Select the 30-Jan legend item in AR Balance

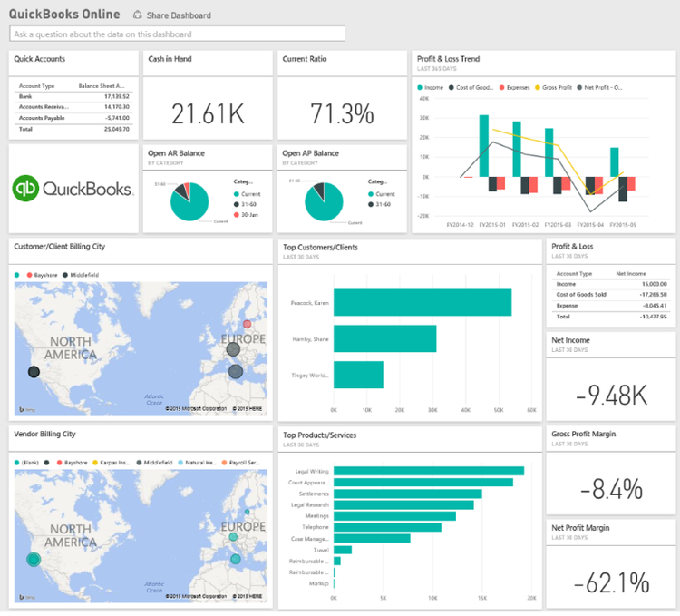(x=246, y=215)
